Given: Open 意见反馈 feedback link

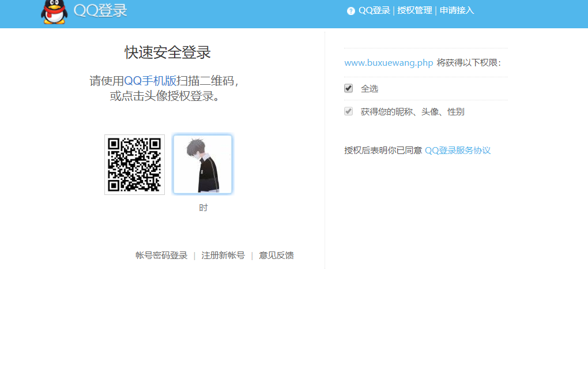Looking at the screenshot, I should click(x=276, y=256).
